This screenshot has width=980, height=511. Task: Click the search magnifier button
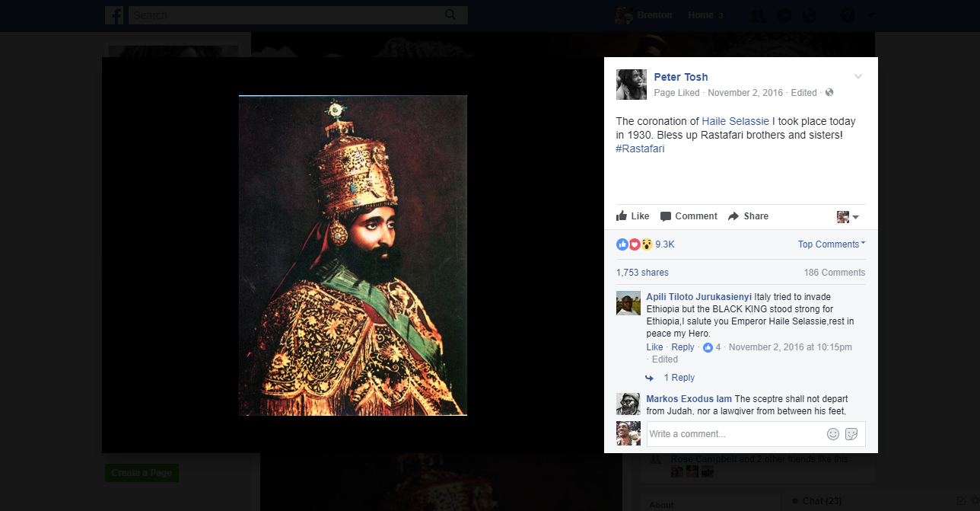[x=450, y=15]
